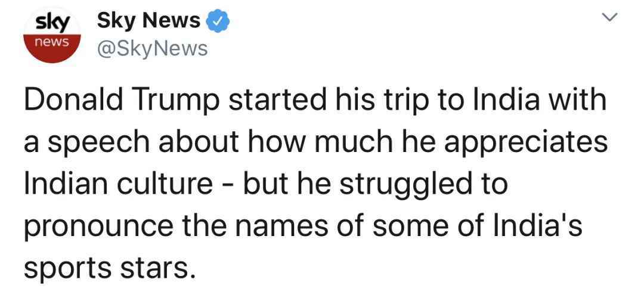The height and width of the screenshot is (304, 644).
Task: Visit the @SkyNews handle
Action: (x=151, y=49)
